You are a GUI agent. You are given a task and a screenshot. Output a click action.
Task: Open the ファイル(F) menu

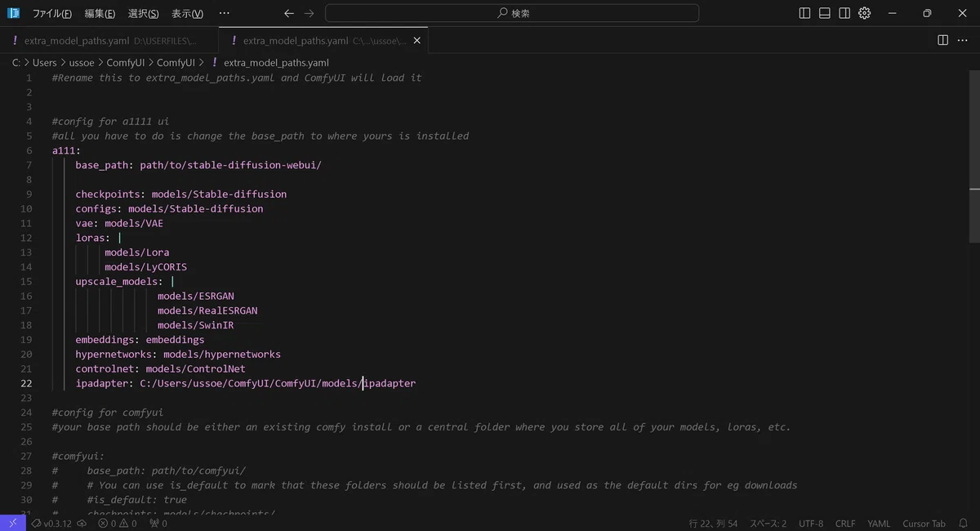pos(52,13)
